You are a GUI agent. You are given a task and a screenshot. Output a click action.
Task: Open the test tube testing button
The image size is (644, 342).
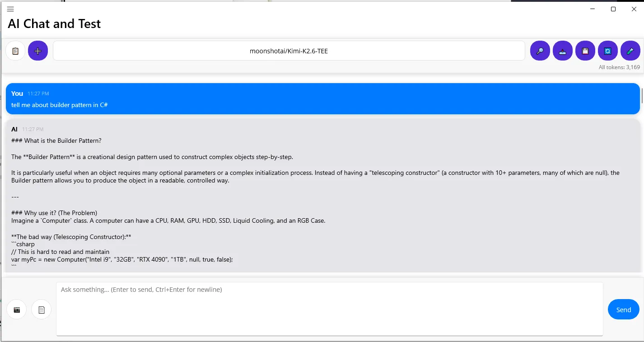click(630, 51)
